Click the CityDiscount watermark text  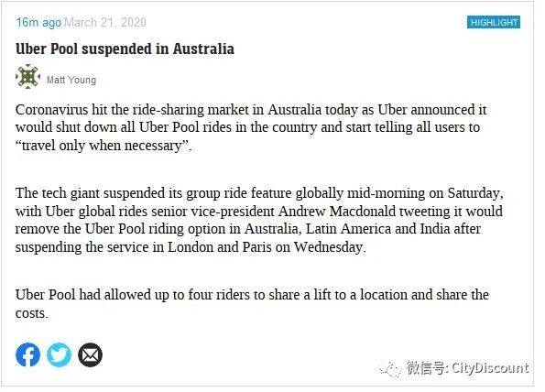point(468,368)
